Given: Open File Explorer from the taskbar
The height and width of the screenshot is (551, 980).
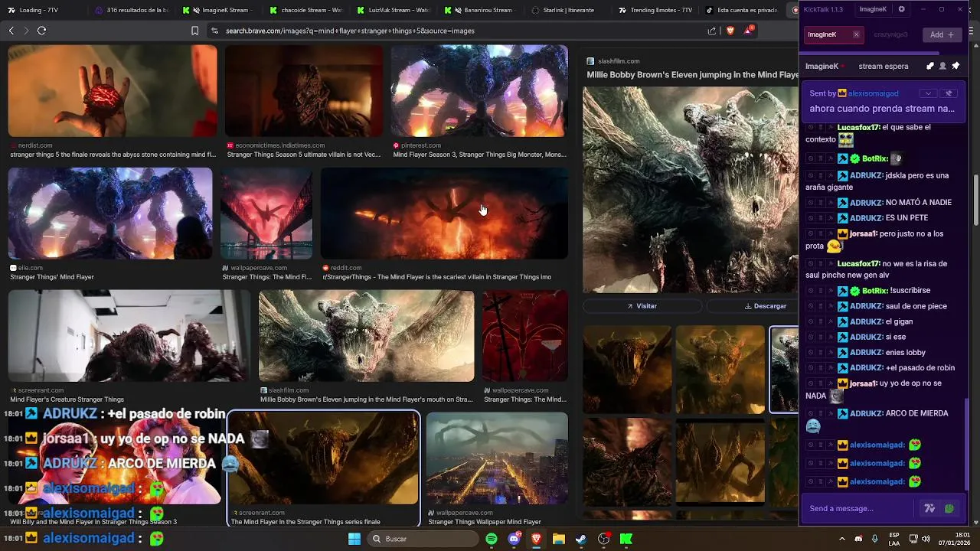Looking at the screenshot, I should click(559, 539).
